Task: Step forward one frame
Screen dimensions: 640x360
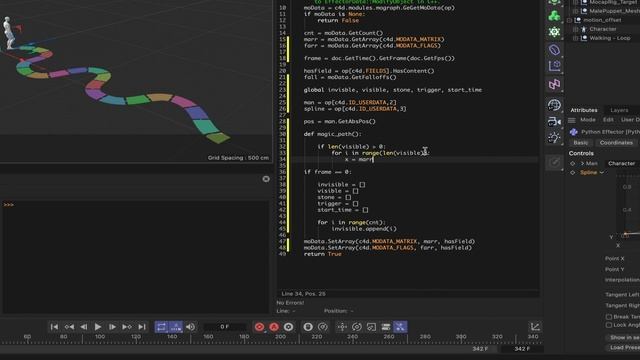Action: (x=112, y=327)
